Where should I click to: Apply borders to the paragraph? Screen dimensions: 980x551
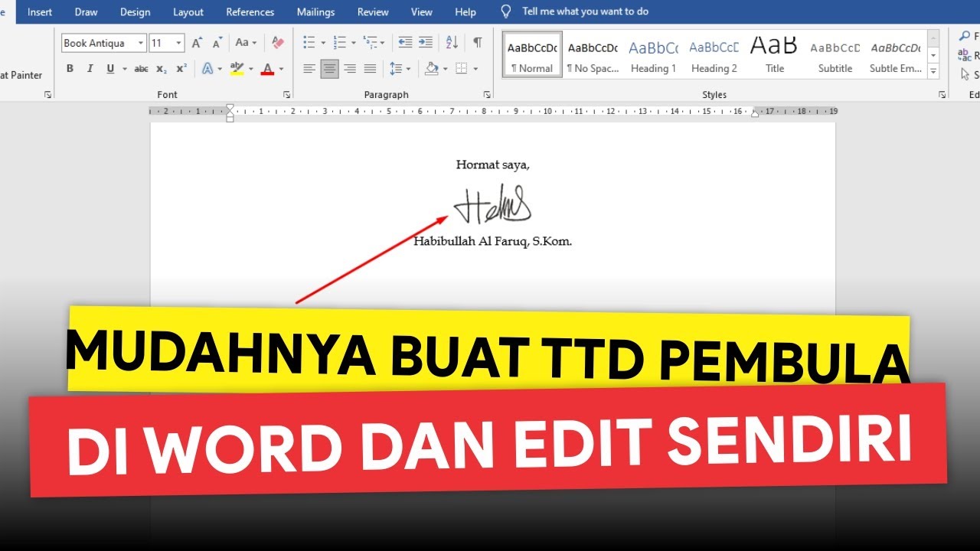[x=461, y=69]
